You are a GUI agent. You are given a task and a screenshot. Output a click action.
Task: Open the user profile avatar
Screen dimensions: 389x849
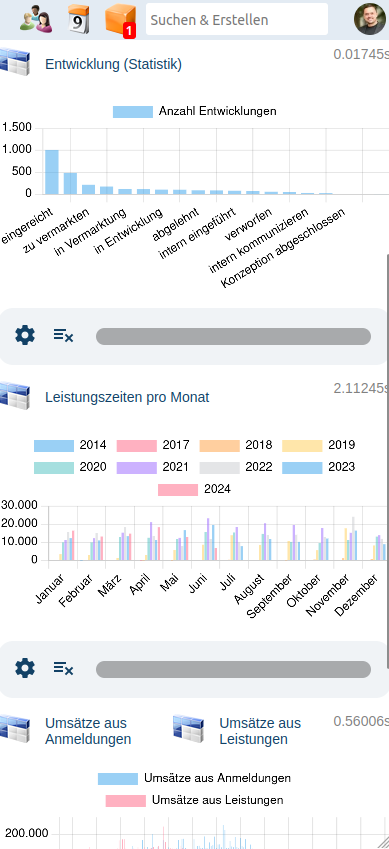(x=370, y=19)
